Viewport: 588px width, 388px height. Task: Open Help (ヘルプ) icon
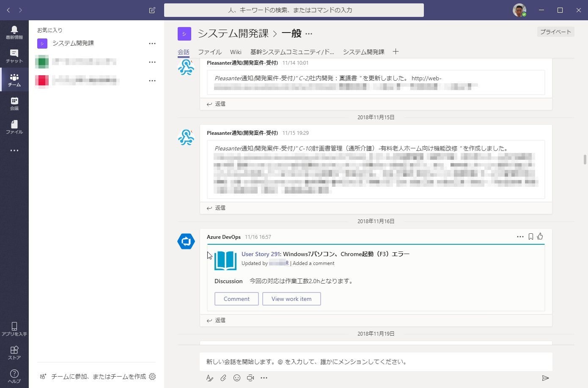click(14, 376)
